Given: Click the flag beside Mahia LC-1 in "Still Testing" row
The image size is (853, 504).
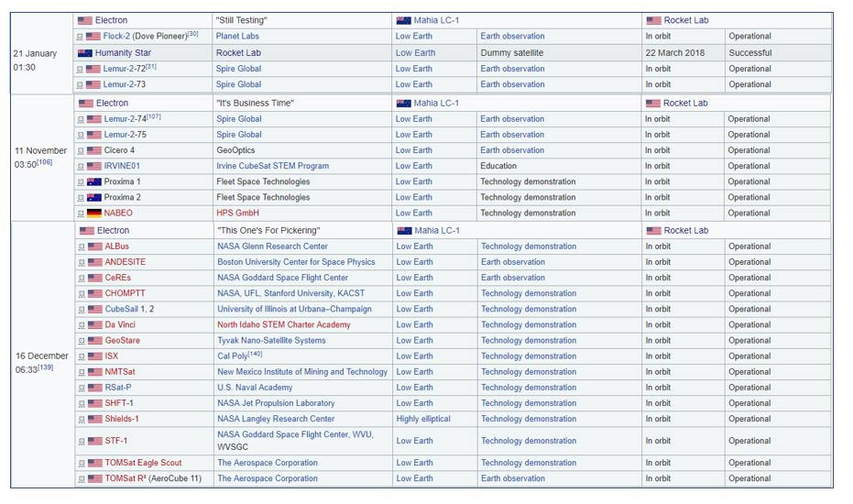Looking at the screenshot, I should click(x=404, y=21).
